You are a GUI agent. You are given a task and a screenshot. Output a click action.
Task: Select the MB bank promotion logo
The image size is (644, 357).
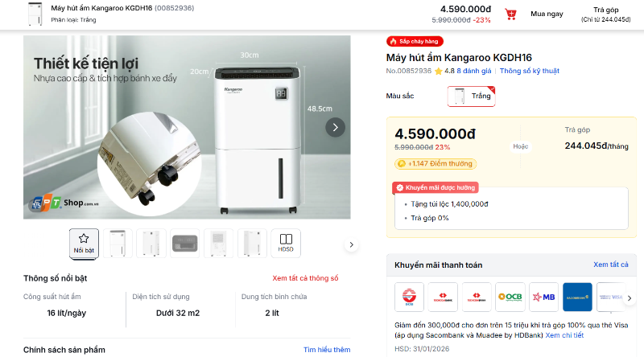point(544,297)
